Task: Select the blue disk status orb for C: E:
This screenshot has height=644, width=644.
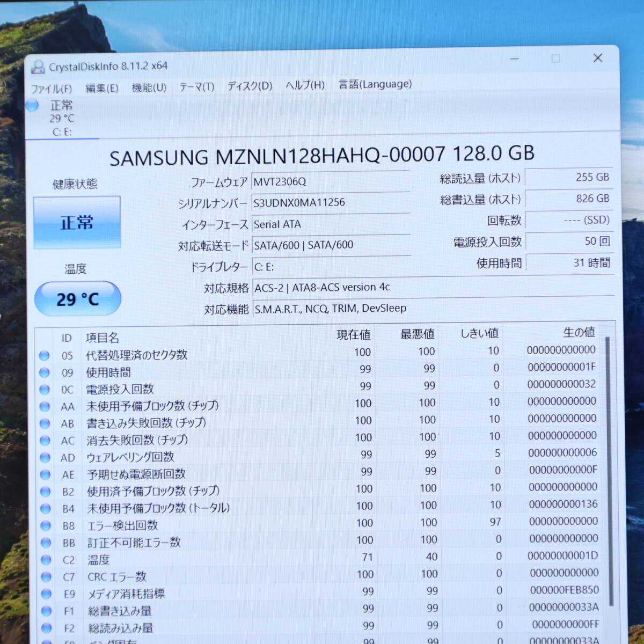Action: [32, 105]
